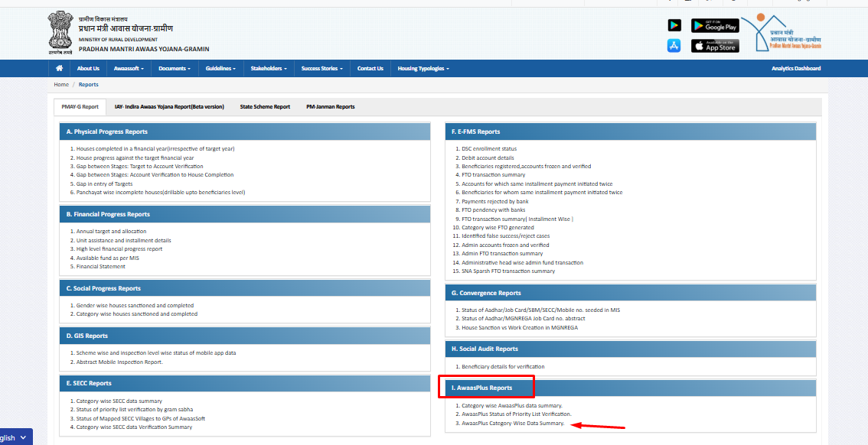The width and height of the screenshot is (868, 445).
Task: Switch to the State Scheme Report tab
Action: (265, 107)
